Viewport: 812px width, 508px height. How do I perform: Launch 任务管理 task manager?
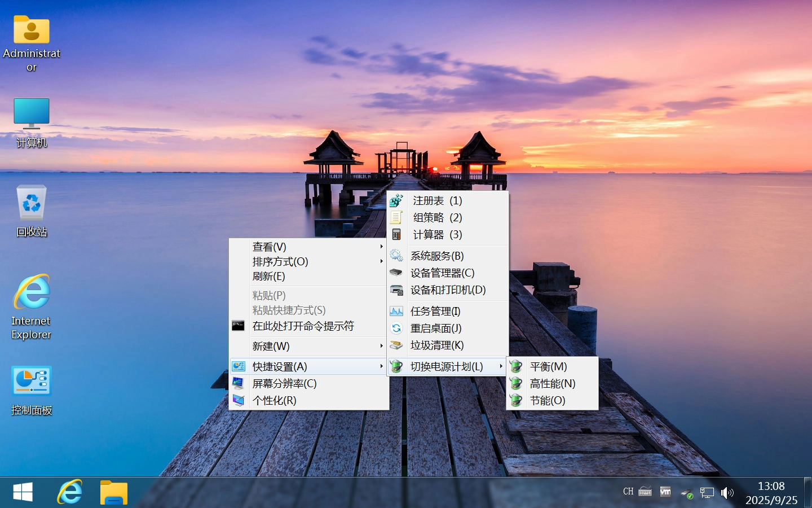point(436,311)
